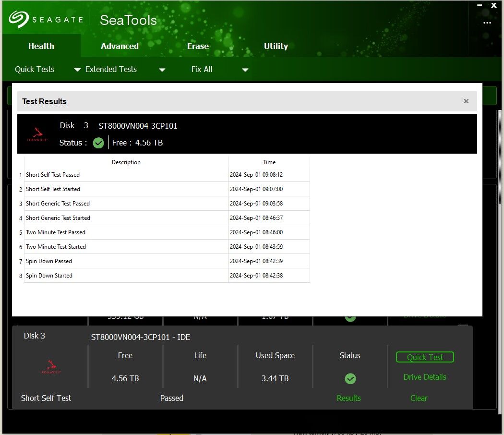Image resolution: width=504 pixels, height=435 pixels.
Task: Open the three-dots more options menu
Action: pyautogui.click(x=487, y=23)
